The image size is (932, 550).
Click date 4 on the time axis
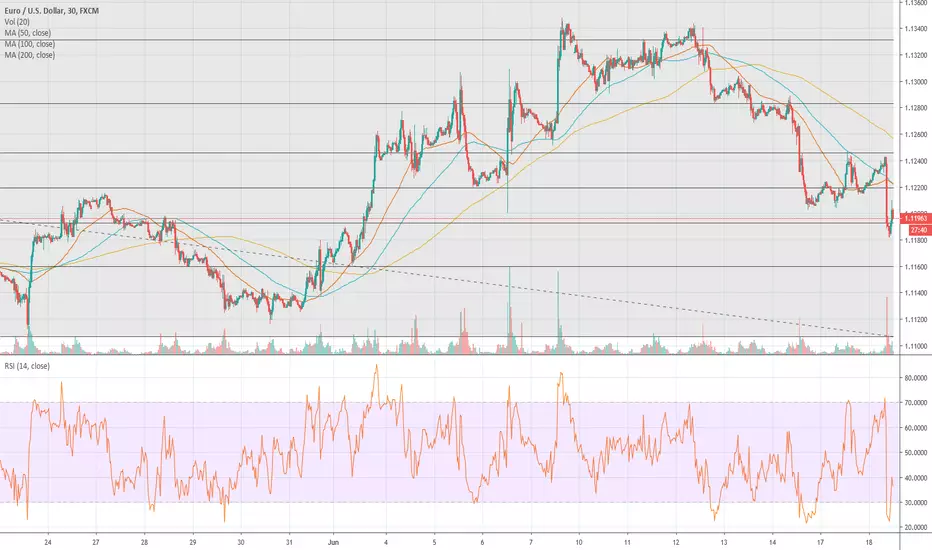(x=386, y=542)
